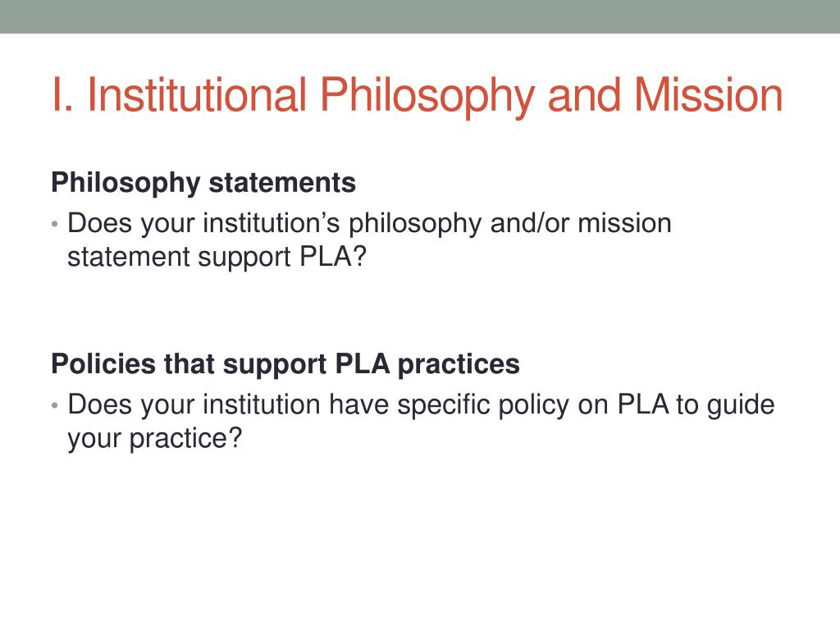This screenshot has height=630, width=840.
Task: Click the Roman numeral "I." in the title
Action: (62, 95)
